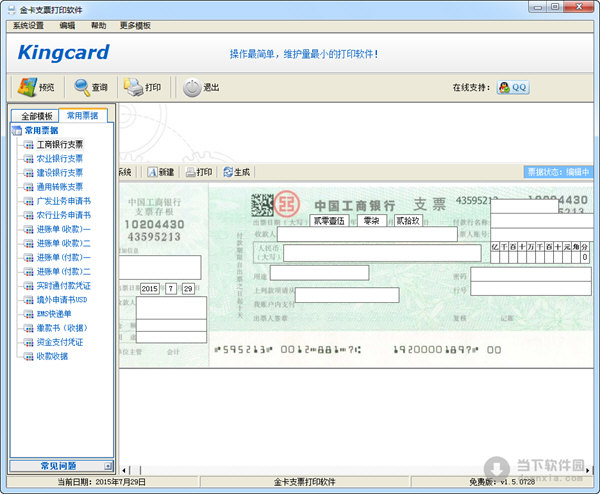Click the 预览 preview toolbar icon

coord(27,87)
